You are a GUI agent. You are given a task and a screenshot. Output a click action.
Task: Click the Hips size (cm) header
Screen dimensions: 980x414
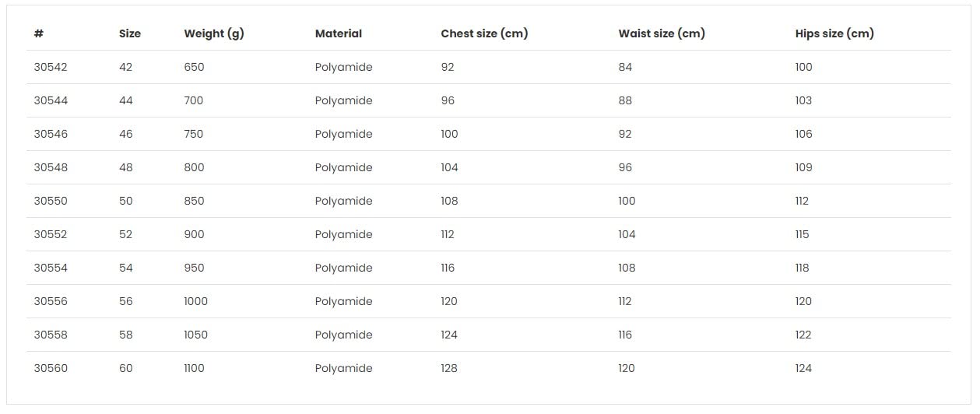click(834, 33)
